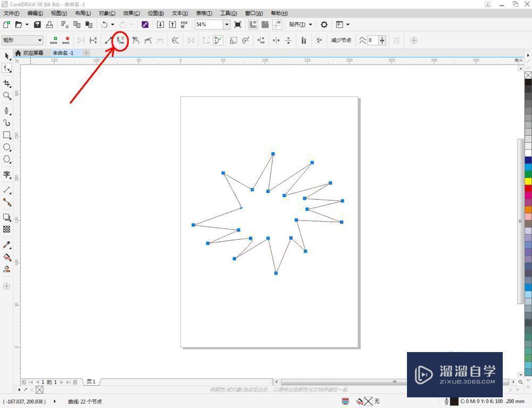Click the 减少节点 button

click(340, 40)
